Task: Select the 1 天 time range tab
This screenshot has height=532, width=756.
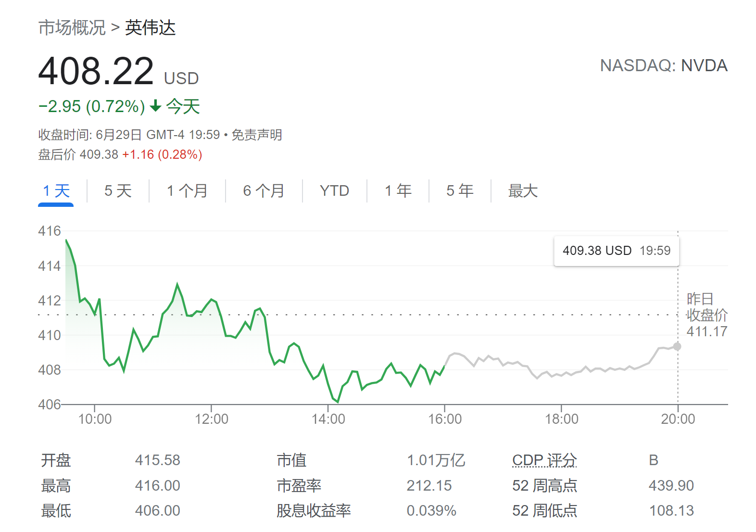Action: pyautogui.click(x=56, y=191)
